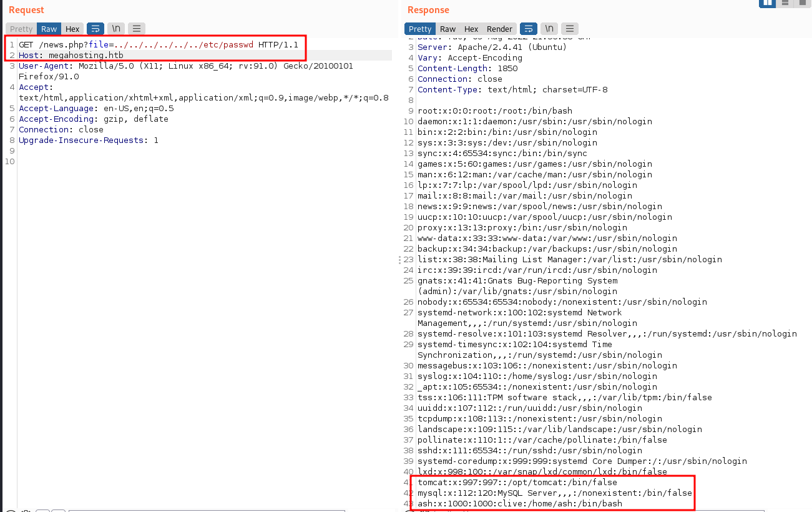The height and width of the screenshot is (512, 812).
Task: Click the panel divider handle between Request and Response
Action: point(399,260)
